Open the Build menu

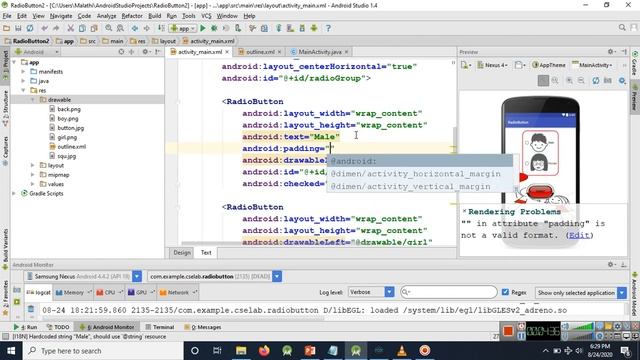pos(154,16)
